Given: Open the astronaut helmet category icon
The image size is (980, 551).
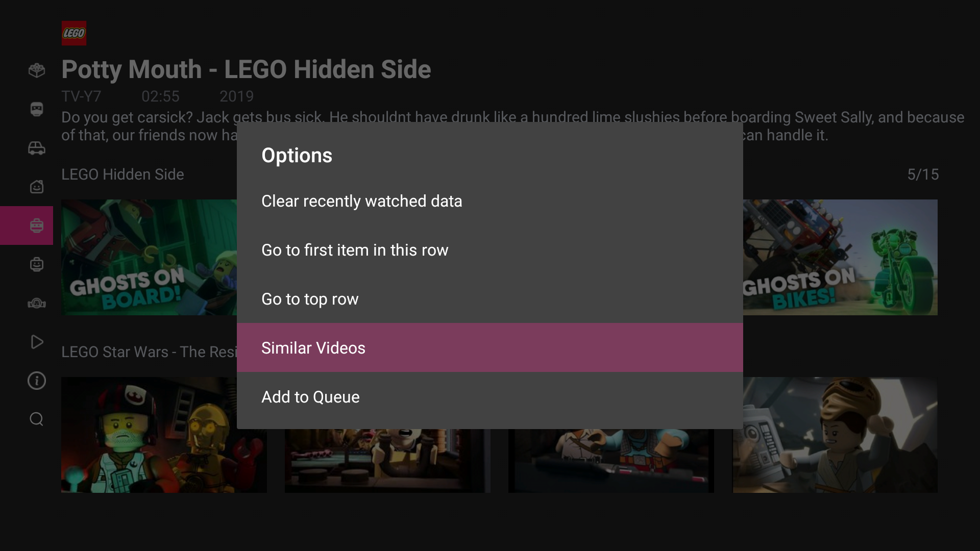Looking at the screenshot, I should tap(37, 304).
